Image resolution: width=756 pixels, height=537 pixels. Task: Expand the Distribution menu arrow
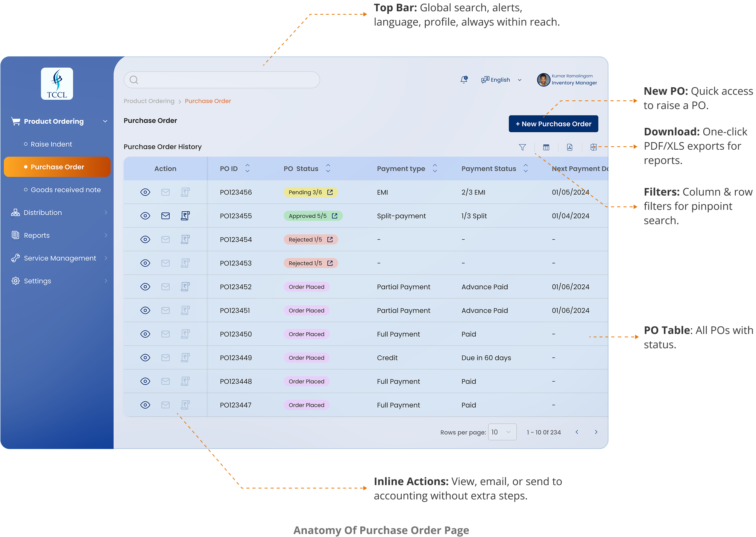[106, 212]
